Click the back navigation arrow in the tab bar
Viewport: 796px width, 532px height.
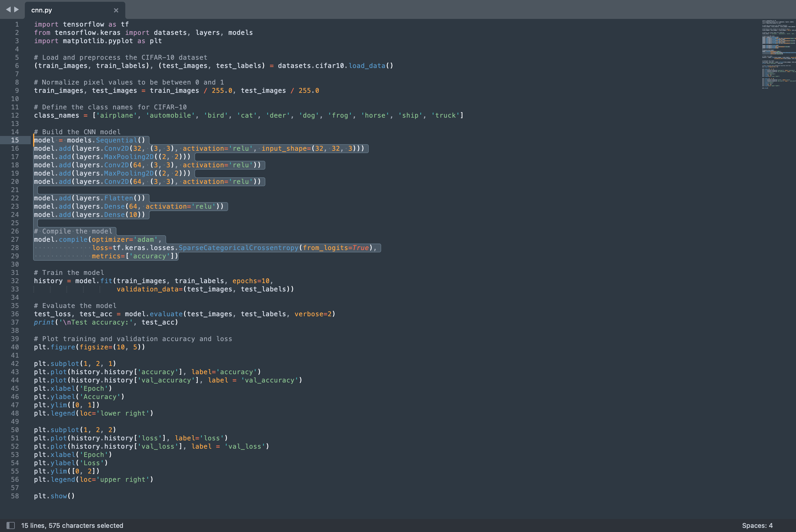pos(8,9)
